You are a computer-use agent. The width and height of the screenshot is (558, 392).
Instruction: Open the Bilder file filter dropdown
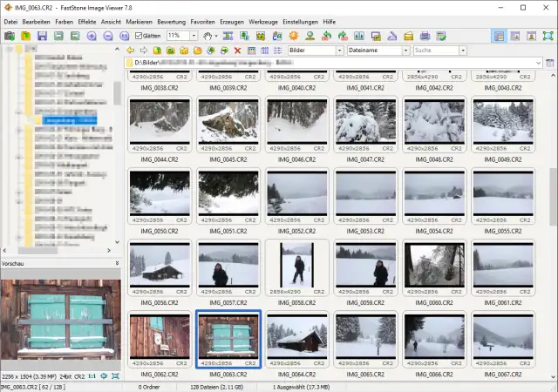(x=338, y=51)
